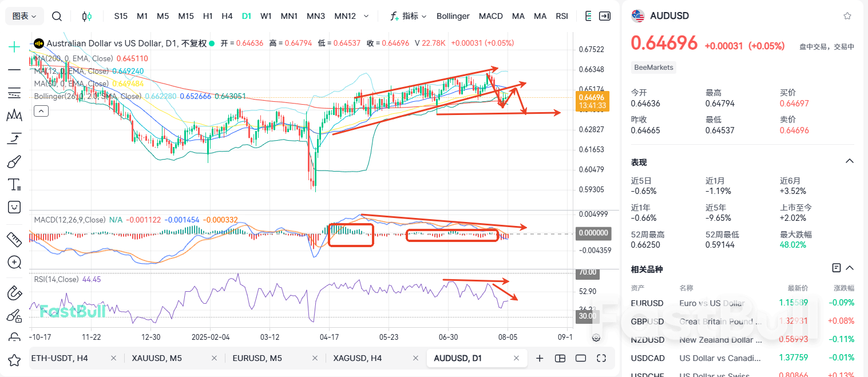Collapse the 表现 performance section
Viewport: 868px width, 377px height.
(849, 161)
